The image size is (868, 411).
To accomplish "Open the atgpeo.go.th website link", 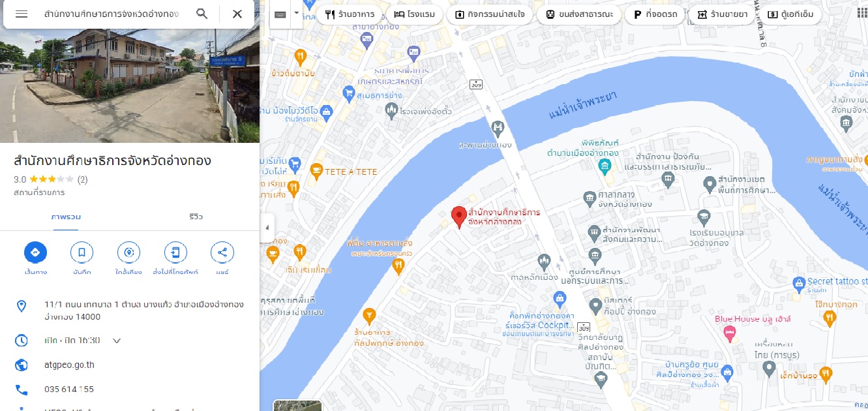I will pyautogui.click(x=69, y=365).
